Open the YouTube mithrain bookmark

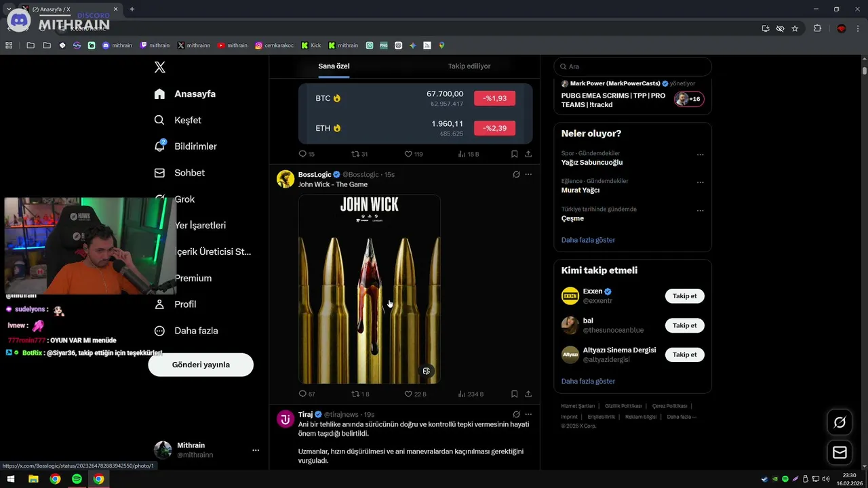233,45
